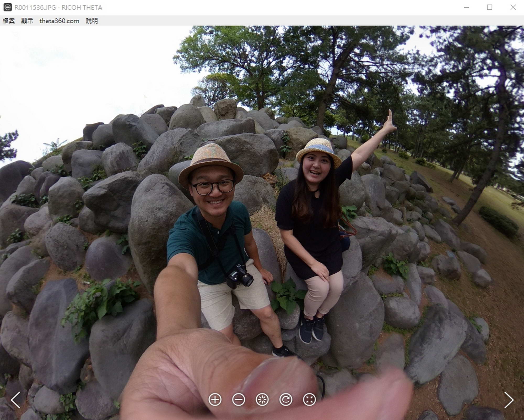Click the zoom in plus icon
The height and width of the screenshot is (420, 524).
(x=215, y=400)
